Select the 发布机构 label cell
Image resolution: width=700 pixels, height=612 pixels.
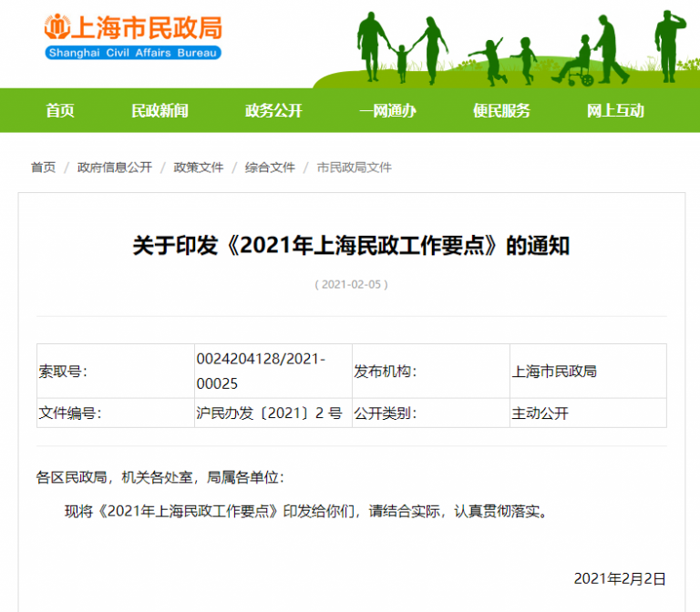pos(431,372)
